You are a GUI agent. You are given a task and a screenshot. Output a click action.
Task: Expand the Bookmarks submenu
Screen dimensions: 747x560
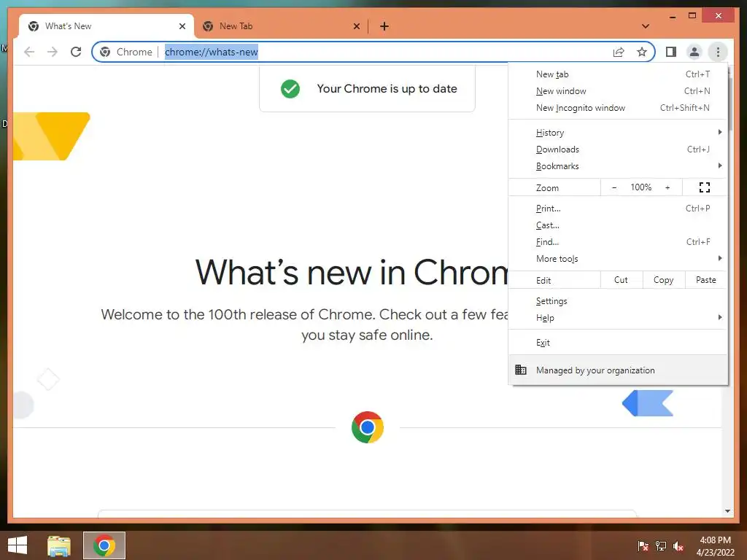(619, 166)
